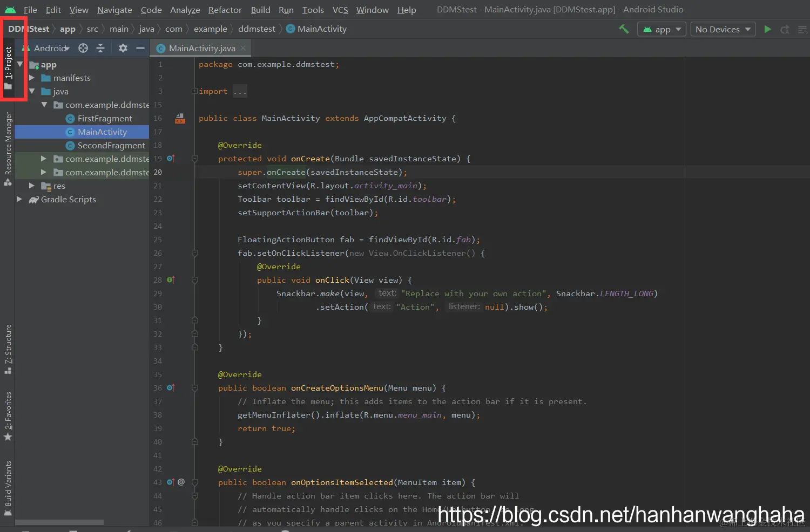Open the Navigate menu
Image resolution: width=810 pixels, height=532 pixels.
click(x=114, y=10)
